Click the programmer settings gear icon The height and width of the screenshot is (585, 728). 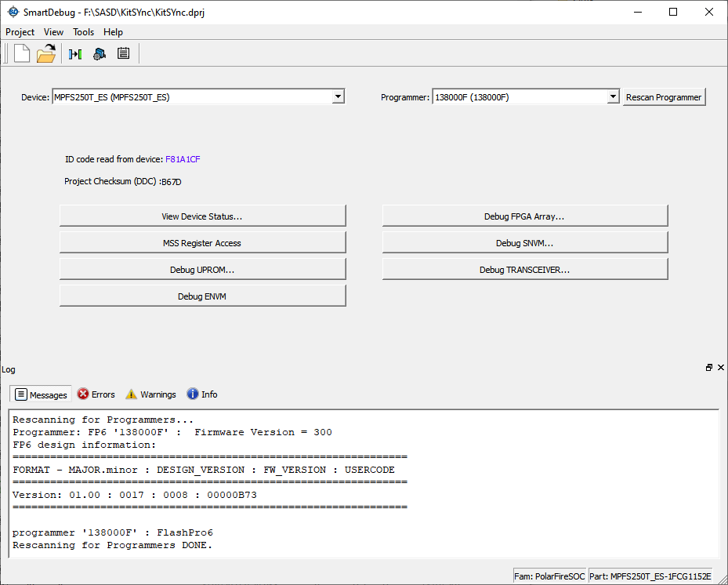click(99, 53)
